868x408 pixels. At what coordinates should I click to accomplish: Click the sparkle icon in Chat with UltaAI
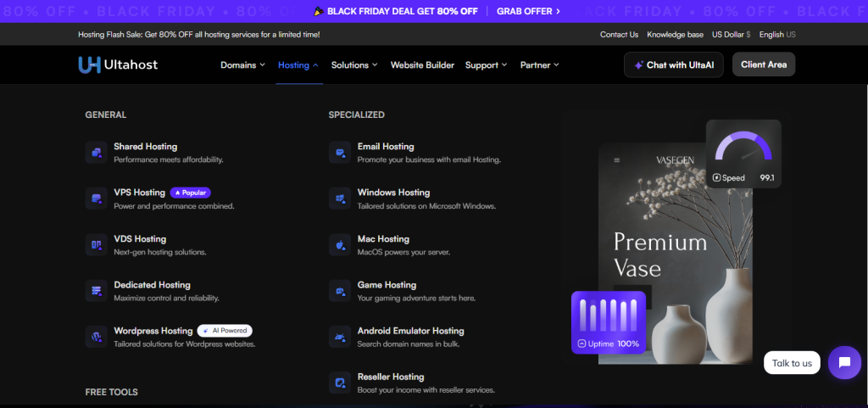pyautogui.click(x=639, y=64)
